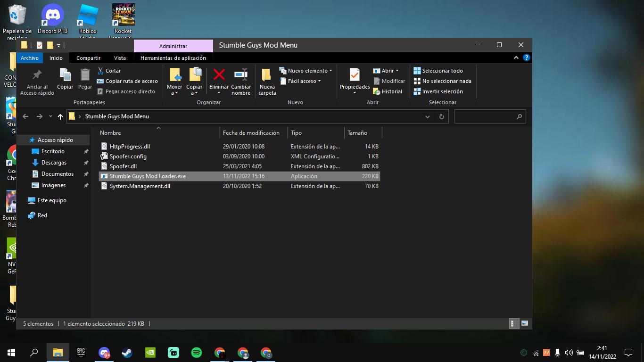Click the Pegar clipboard icon
The image size is (644, 362).
point(85,75)
